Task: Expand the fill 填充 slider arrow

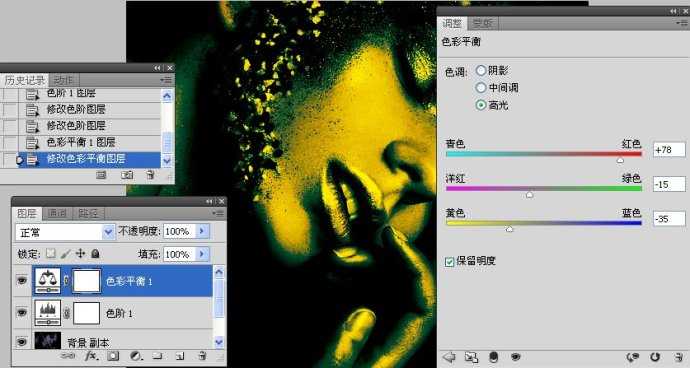Action: [202, 254]
